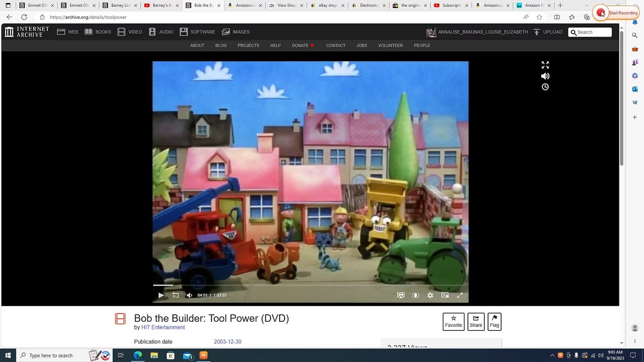Expand theater view with the arrows icon
This screenshot has height=362, width=644.
(x=545, y=65)
